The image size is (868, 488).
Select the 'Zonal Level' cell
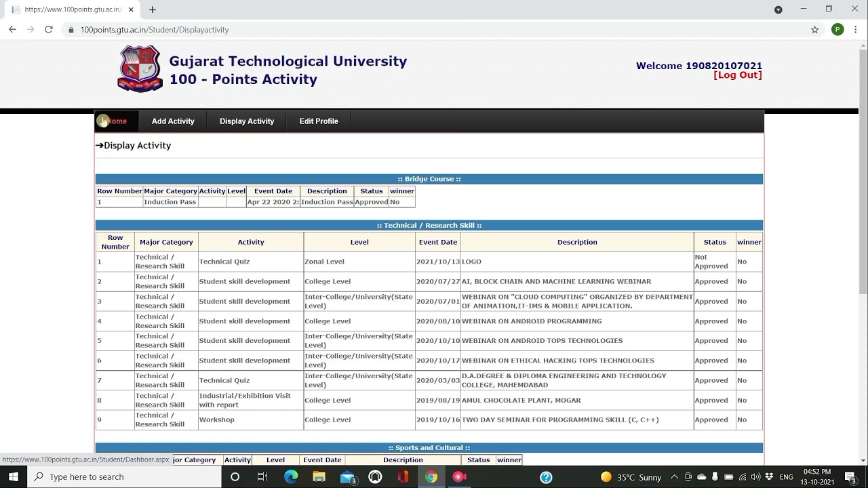click(x=359, y=262)
